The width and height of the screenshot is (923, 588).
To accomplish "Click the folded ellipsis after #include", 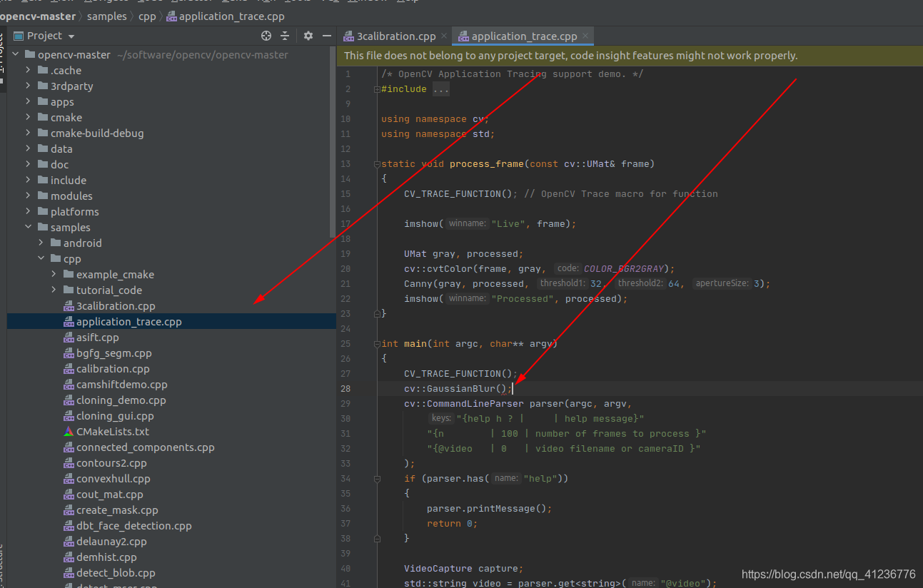I will (x=441, y=89).
